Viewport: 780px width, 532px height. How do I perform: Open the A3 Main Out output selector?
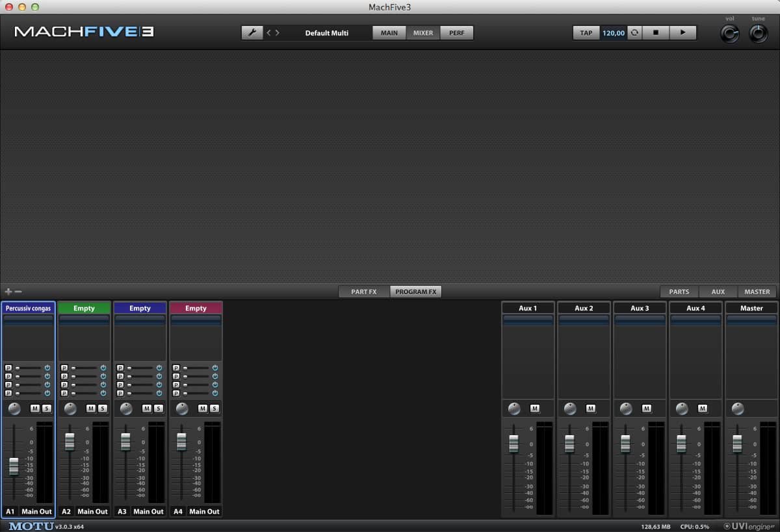pos(148,511)
